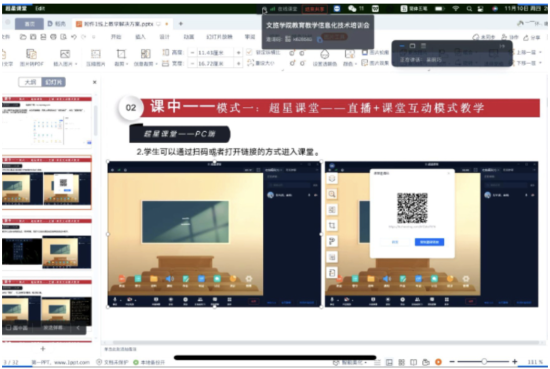Open the Slide Show ribbon tab

pyautogui.click(x=219, y=37)
